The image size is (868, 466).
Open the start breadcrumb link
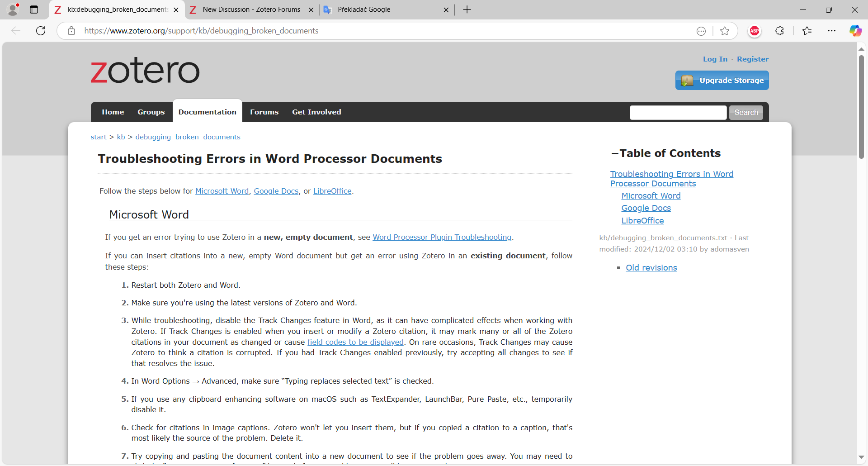pyautogui.click(x=99, y=137)
